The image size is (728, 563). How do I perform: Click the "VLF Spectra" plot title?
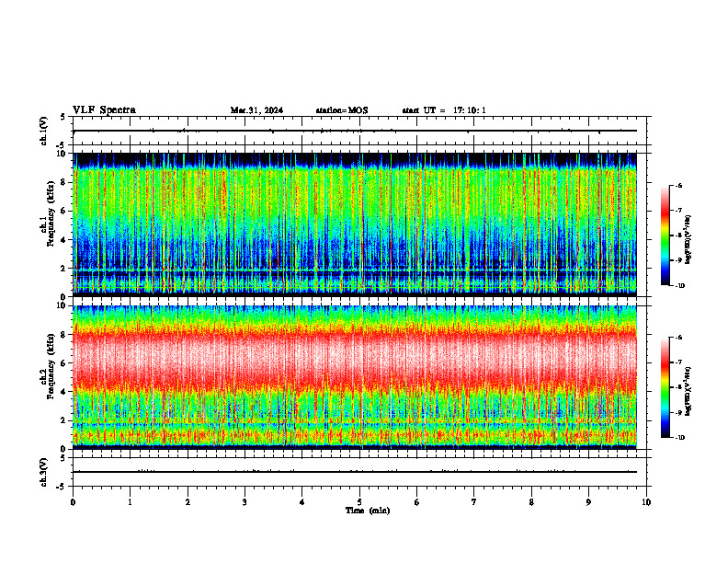pyautogui.click(x=104, y=110)
